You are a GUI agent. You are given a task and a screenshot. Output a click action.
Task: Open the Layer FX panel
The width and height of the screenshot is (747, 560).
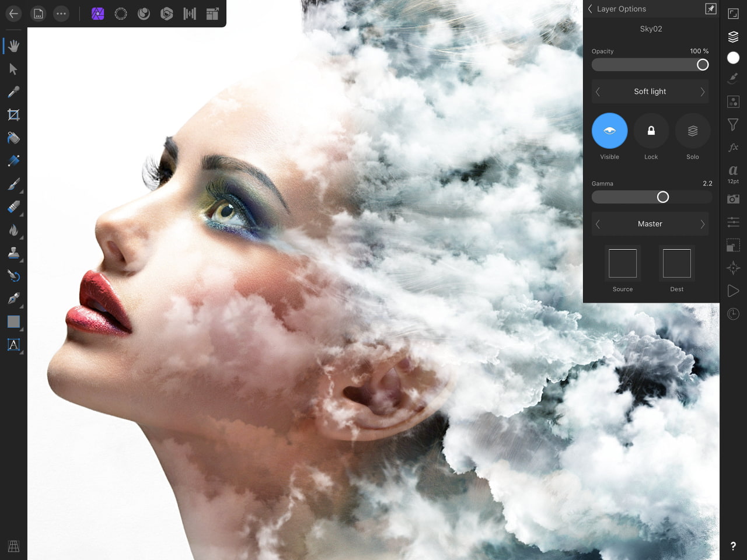pos(733,148)
